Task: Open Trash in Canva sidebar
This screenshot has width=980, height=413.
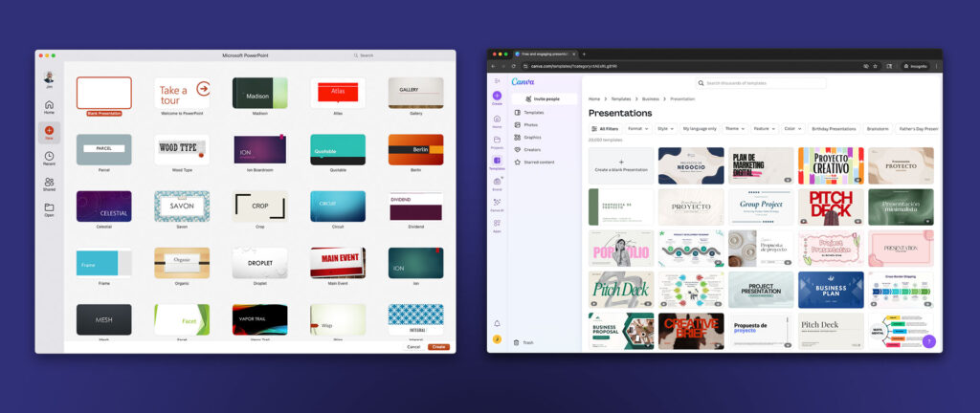Action: [x=524, y=342]
